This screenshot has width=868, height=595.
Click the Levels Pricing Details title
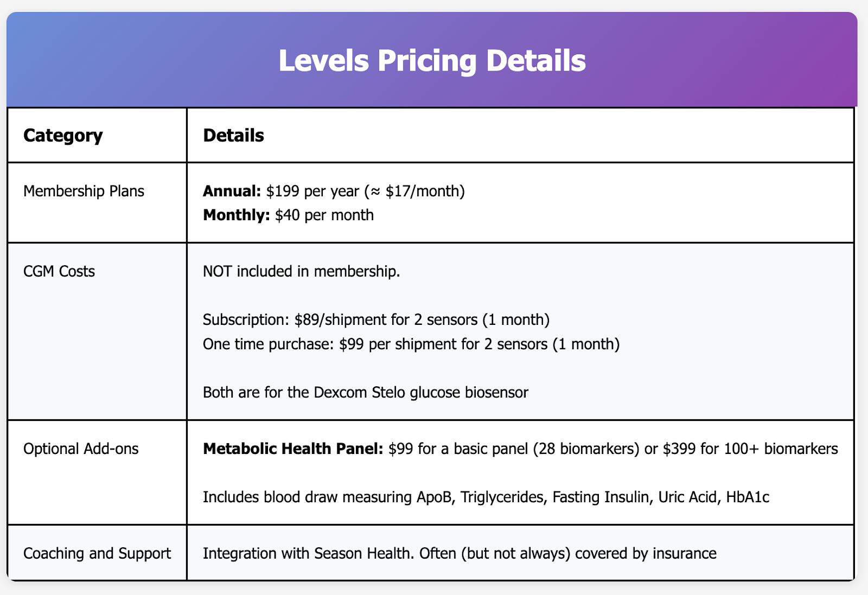coord(432,60)
